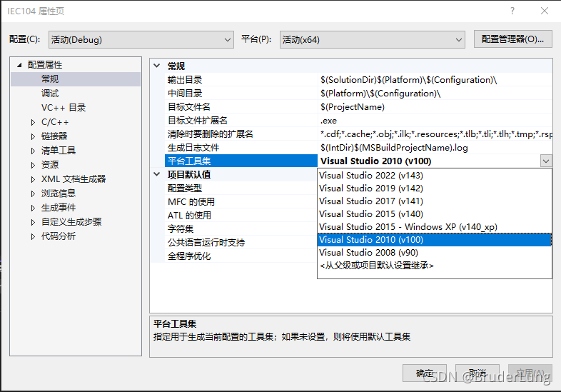Expand the XML 文档生成器 node
The height and width of the screenshot is (392, 561).
coord(33,179)
